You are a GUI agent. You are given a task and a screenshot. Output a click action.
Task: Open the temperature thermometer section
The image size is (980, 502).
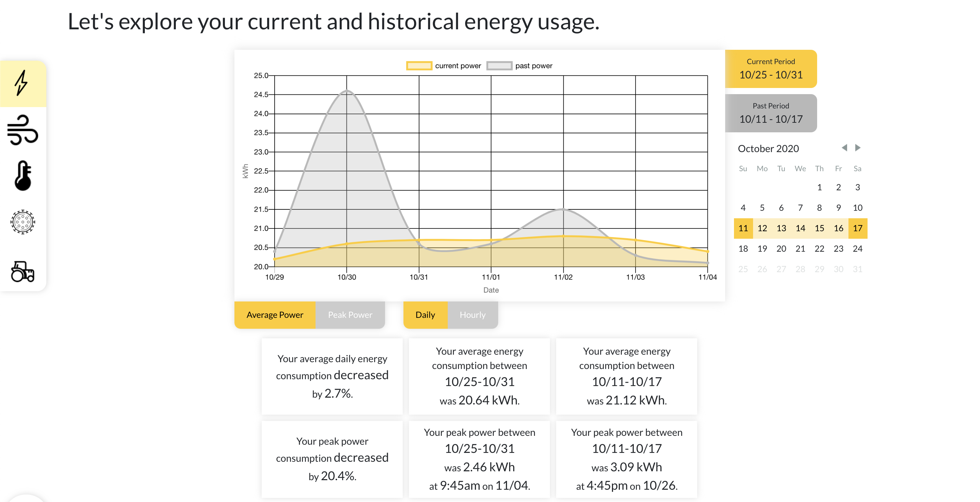[x=23, y=176]
